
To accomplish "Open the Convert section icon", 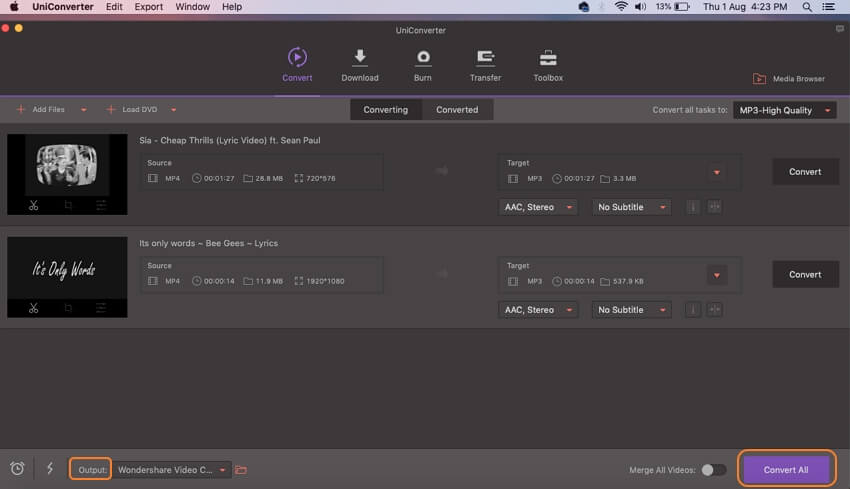I will (297, 57).
